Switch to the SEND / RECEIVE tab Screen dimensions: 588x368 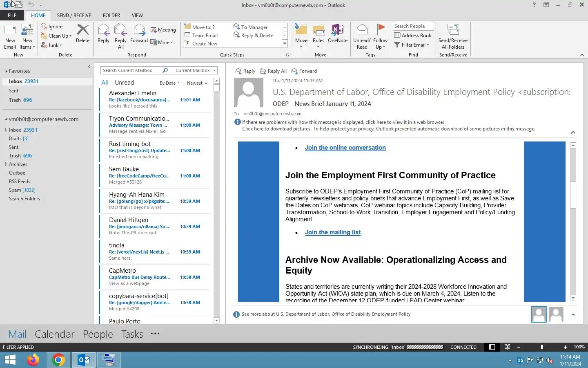click(74, 15)
